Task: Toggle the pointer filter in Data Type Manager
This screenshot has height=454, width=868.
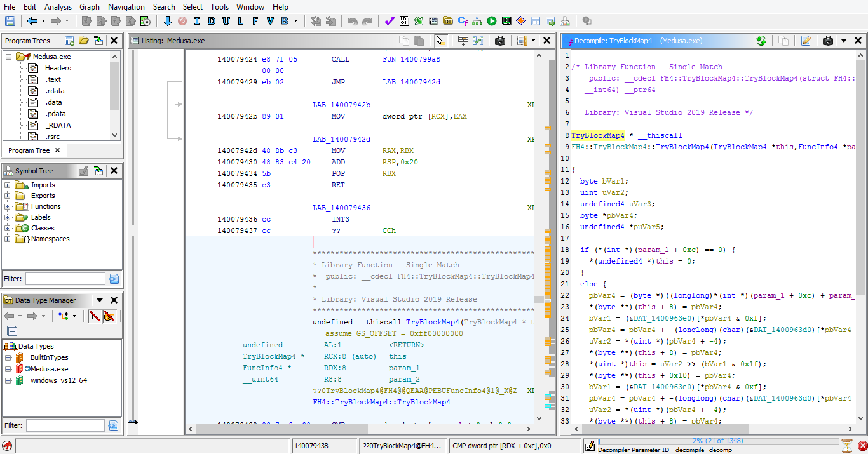Action: 109,316
